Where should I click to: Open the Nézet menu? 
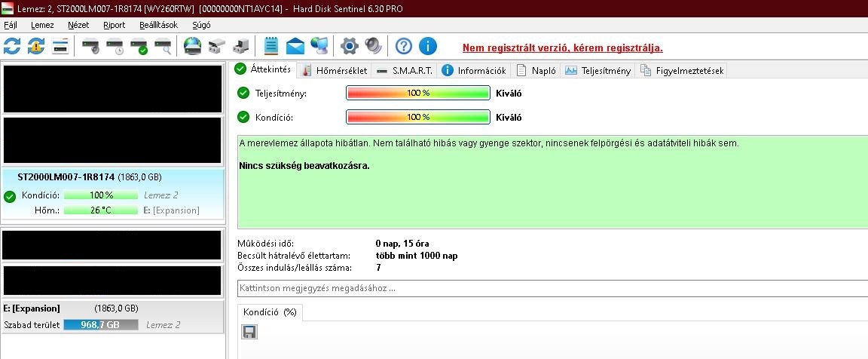78,25
